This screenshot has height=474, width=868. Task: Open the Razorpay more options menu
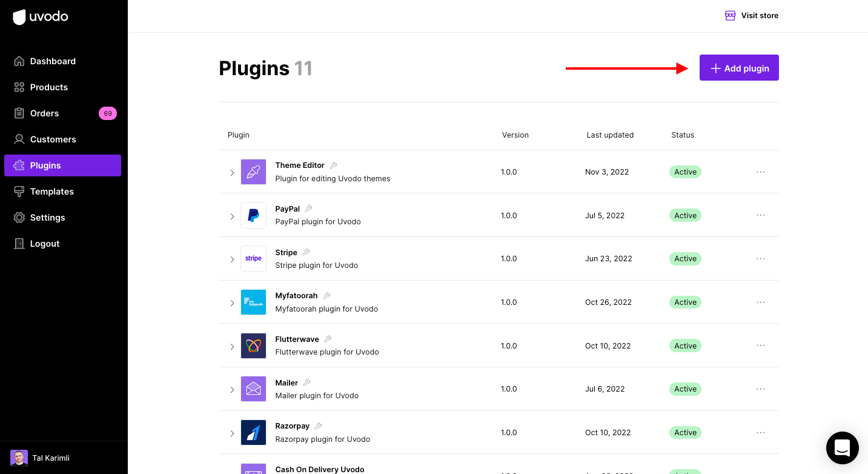761,432
